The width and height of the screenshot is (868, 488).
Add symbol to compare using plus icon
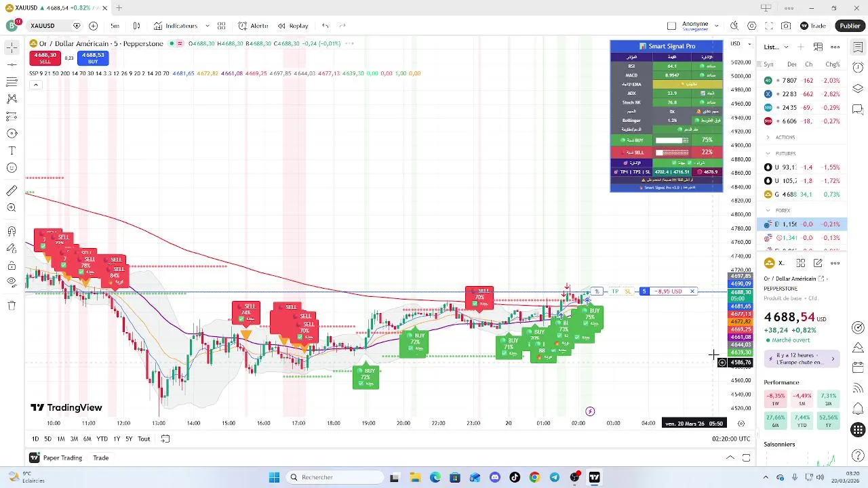coord(93,26)
